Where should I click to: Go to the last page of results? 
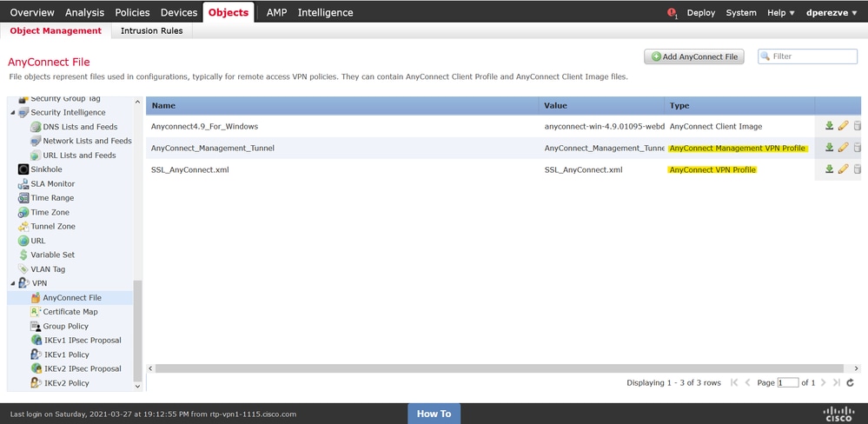point(837,382)
